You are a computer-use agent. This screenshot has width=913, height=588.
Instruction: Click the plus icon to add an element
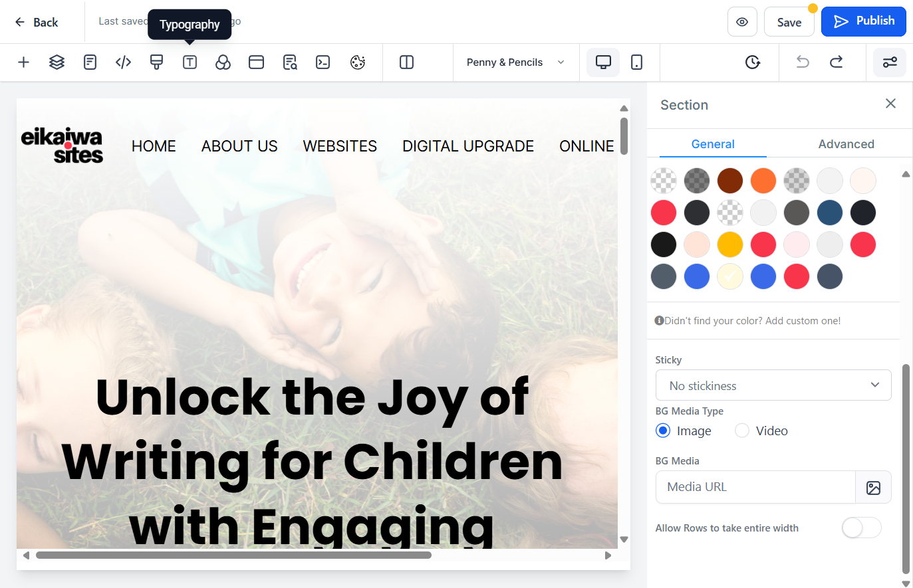tap(23, 62)
